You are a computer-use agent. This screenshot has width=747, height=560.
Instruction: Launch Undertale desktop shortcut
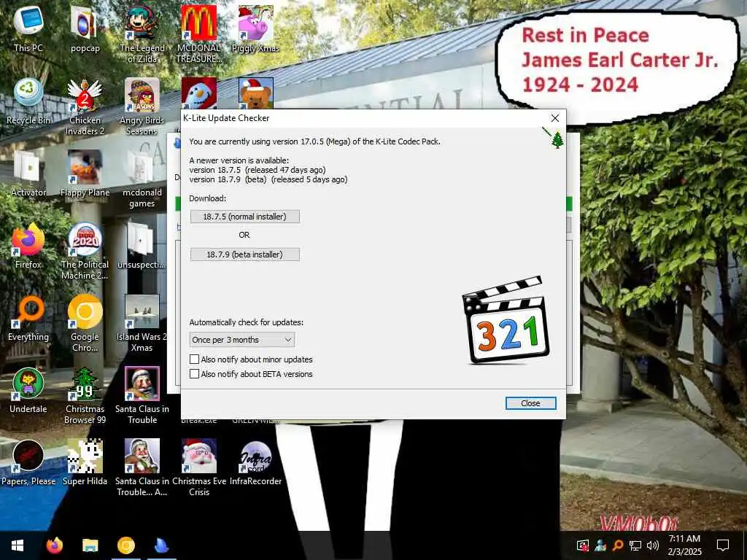pyautogui.click(x=28, y=391)
